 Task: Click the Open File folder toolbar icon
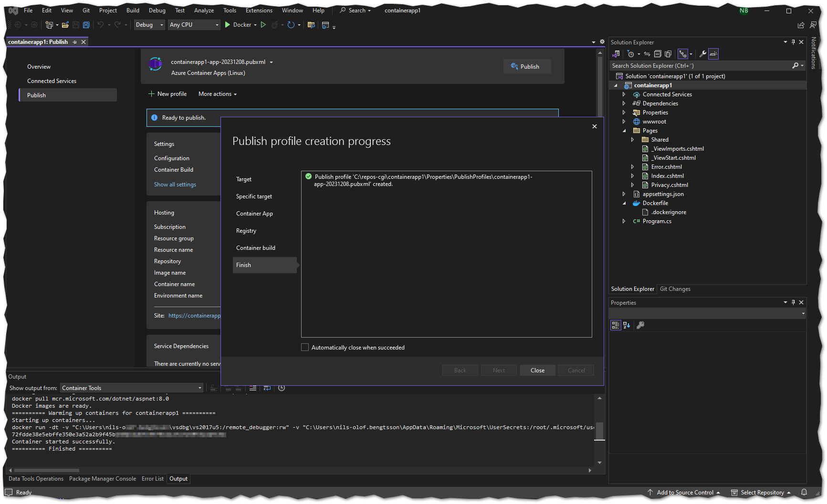tap(65, 25)
